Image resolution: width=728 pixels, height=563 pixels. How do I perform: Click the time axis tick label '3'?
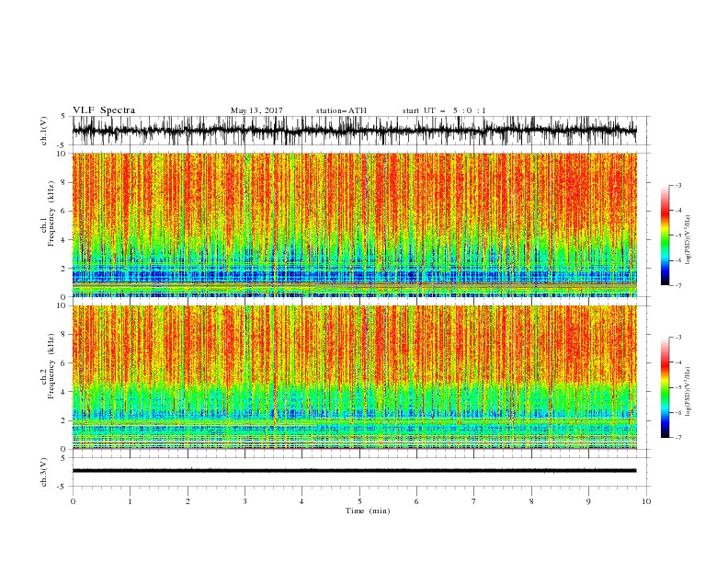click(245, 501)
